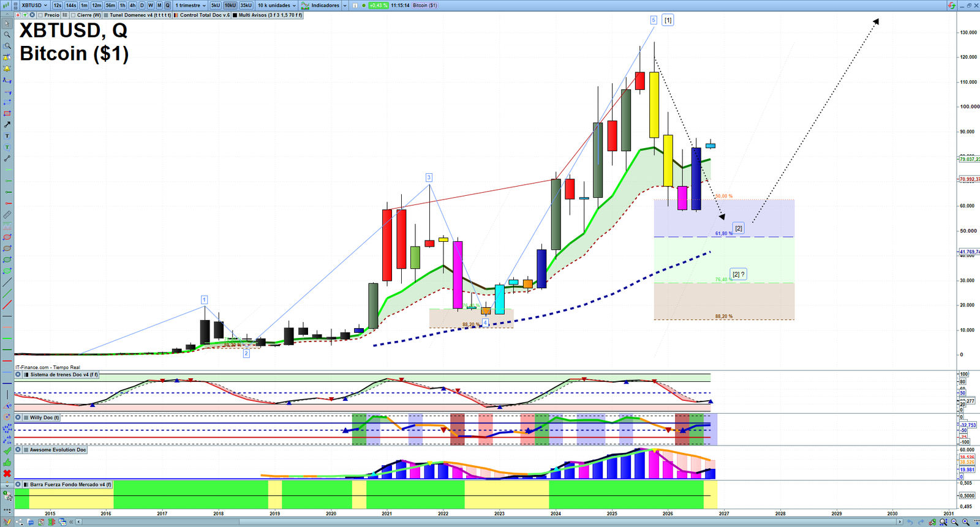Close the Willy Doc indicator panel
The image size is (980, 527).
tap(18, 417)
